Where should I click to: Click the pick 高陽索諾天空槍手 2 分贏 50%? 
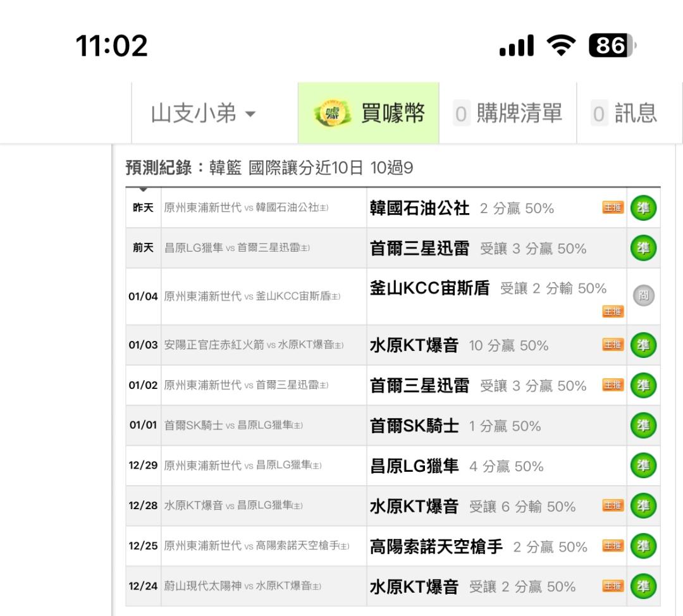coord(478,546)
